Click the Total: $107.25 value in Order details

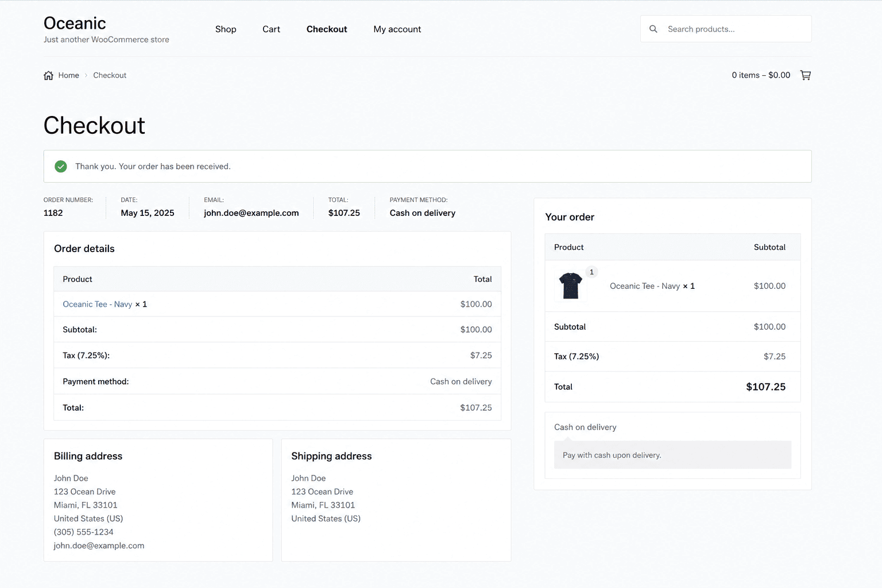click(476, 408)
